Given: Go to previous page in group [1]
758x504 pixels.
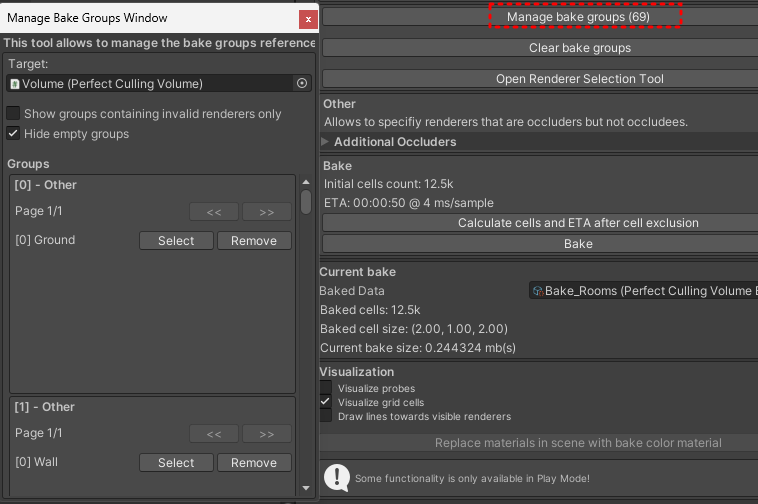Looking at the screenshot, I should click(x=214, y=433).
